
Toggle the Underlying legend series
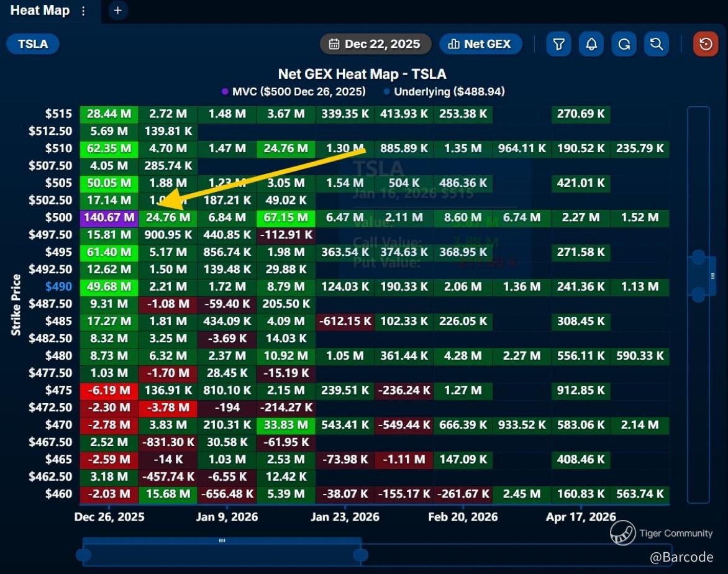(x=444, y=91)
